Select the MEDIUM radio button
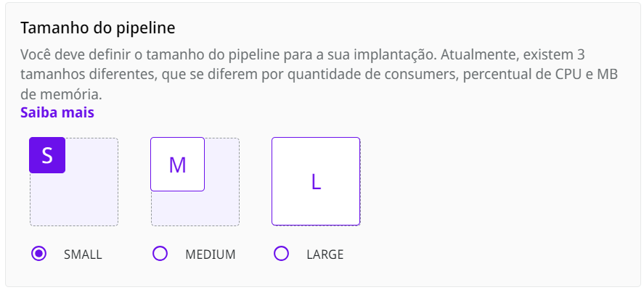 (x=160, y=254)
